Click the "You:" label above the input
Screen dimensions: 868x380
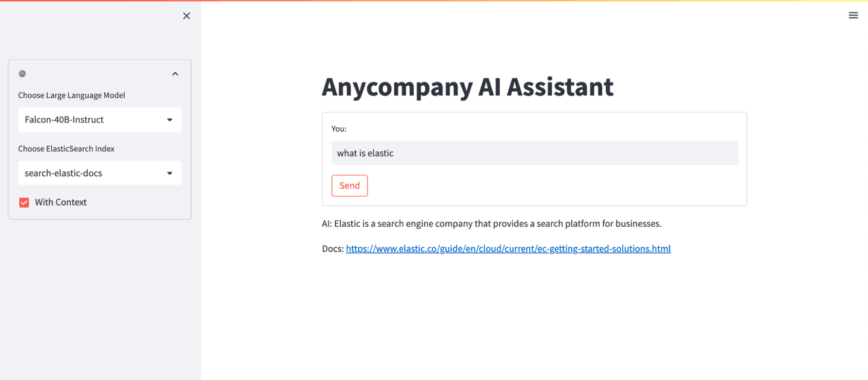pos(339,129)
